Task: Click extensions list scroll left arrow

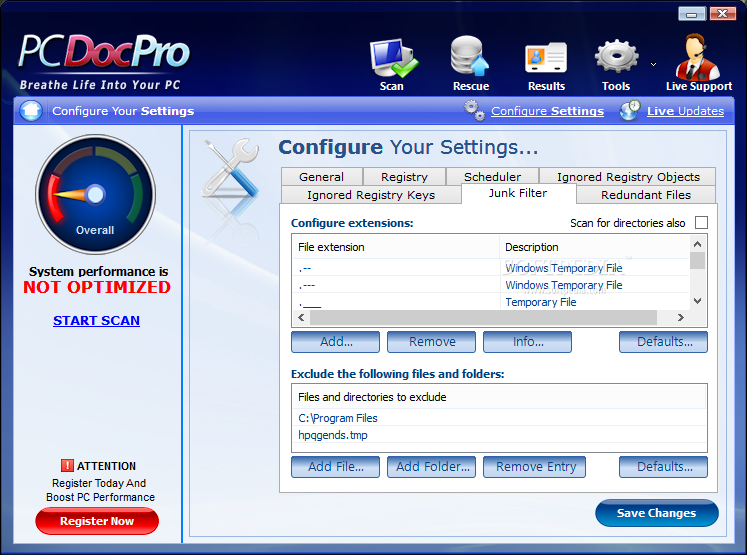Action: 301,317
